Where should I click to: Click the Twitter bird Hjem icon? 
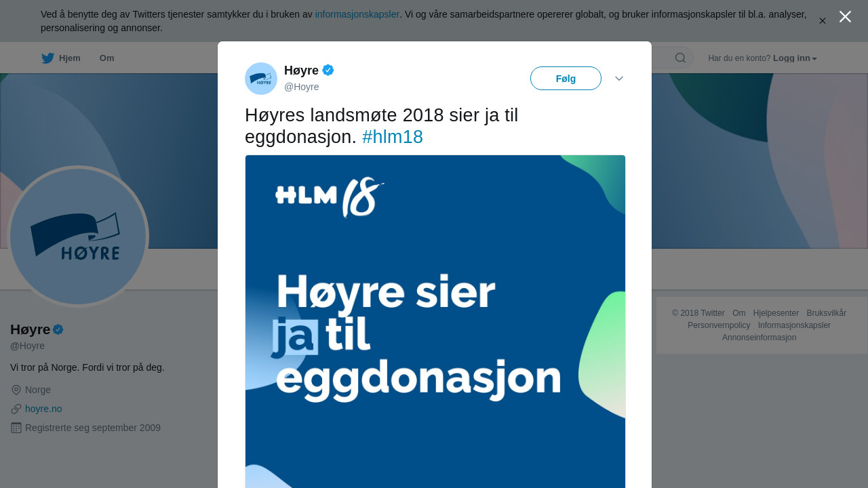[x=47, y=58]
